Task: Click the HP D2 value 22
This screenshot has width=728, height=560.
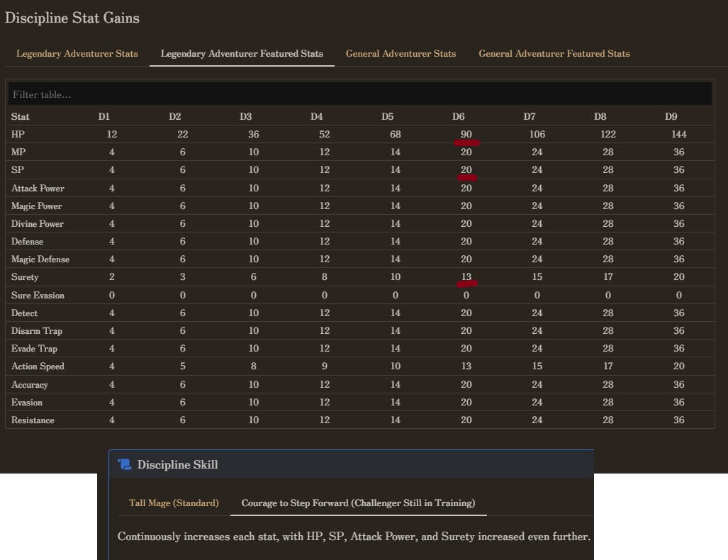Action: point(182,134)
